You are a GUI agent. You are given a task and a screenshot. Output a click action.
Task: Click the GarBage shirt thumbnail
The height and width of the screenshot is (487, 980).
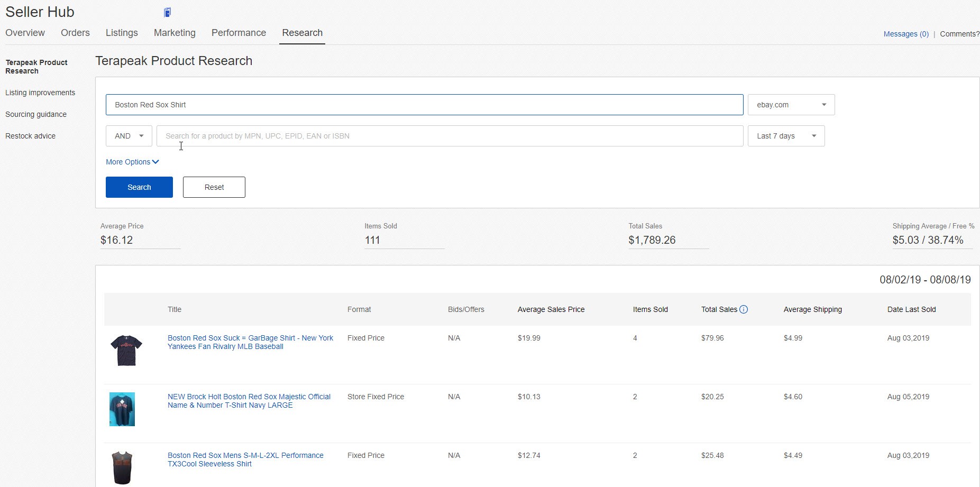126,351
